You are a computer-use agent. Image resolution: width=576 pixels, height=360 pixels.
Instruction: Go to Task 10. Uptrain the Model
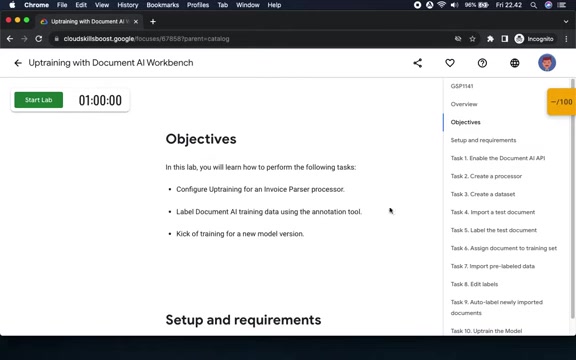[486, 331]
